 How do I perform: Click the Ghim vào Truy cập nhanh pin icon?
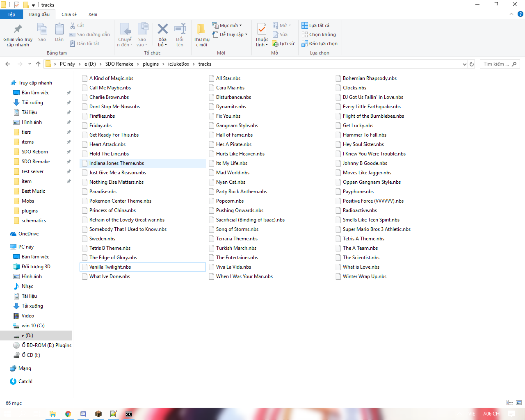tap(18, 29)
